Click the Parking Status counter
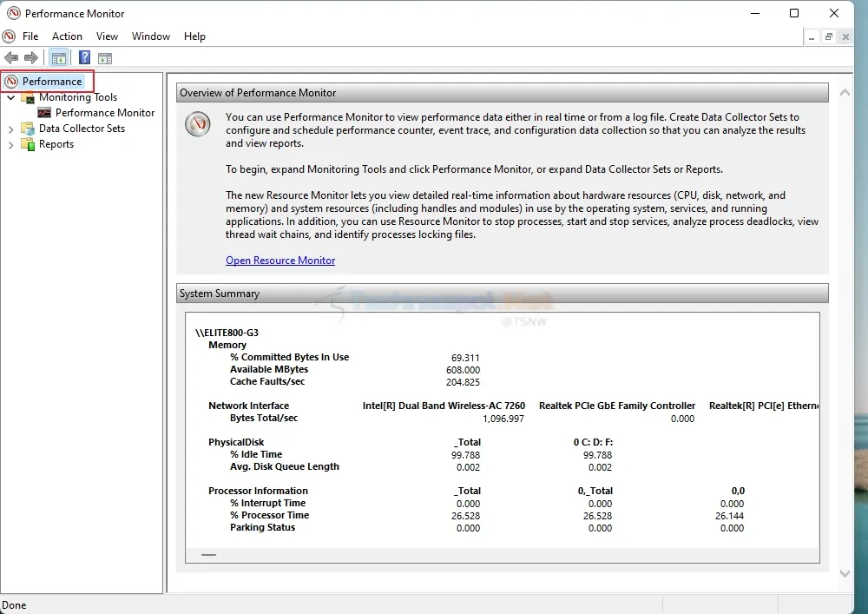Screen dimensions: 868x614 263,528
